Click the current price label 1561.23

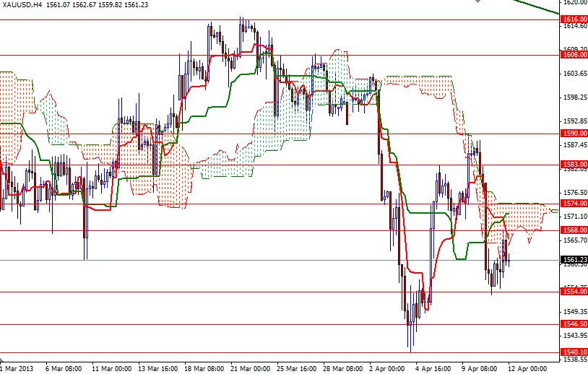click(x=573, y=260)
